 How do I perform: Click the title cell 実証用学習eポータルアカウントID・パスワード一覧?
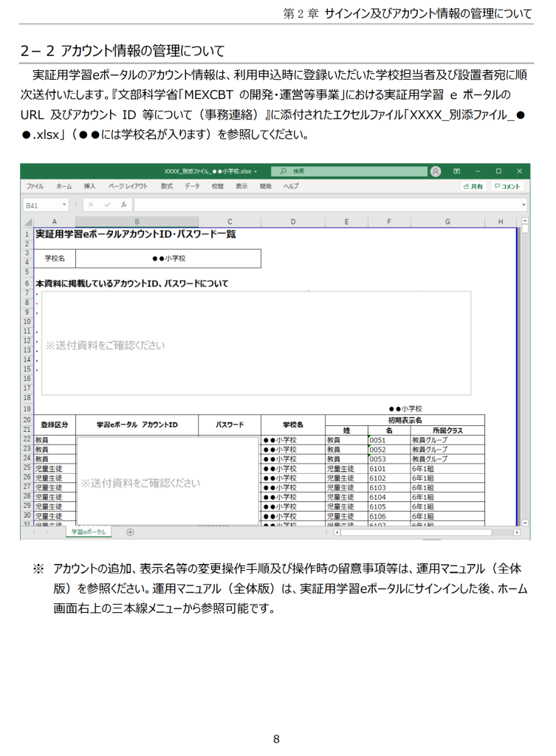(x=136, y=234)
